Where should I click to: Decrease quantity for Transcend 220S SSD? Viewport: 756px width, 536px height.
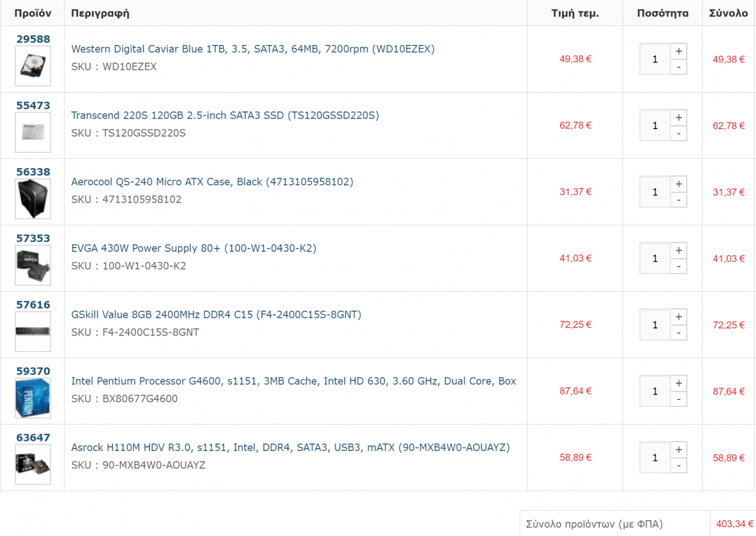pos(679,134)
